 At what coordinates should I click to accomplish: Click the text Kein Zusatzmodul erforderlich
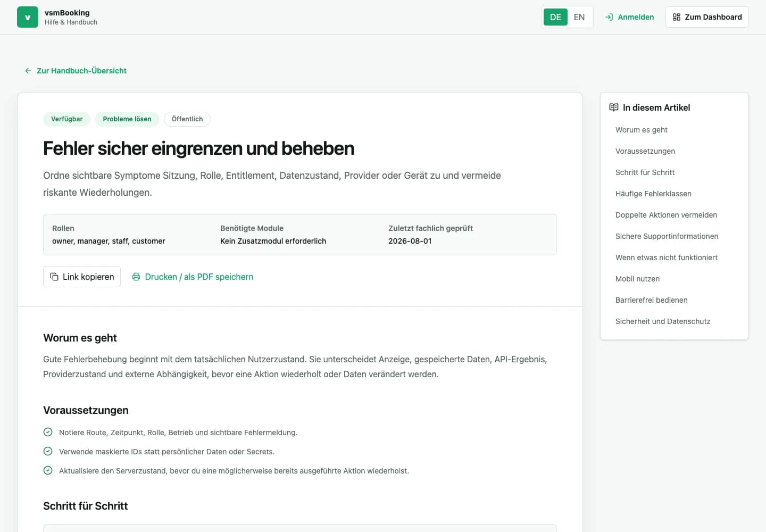pyautogui.click(x=273, y=241)
